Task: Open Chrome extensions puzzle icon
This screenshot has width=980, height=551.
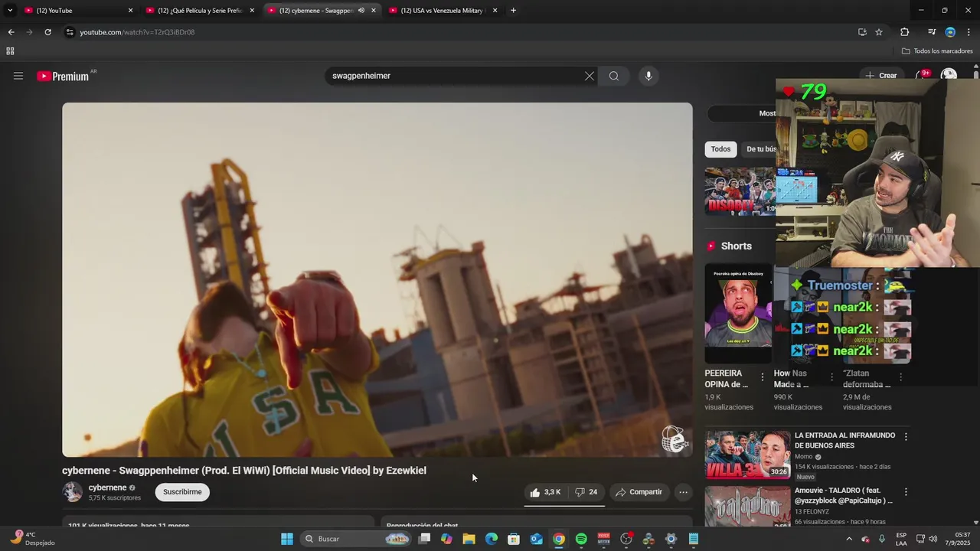Action: pos(904,32)
